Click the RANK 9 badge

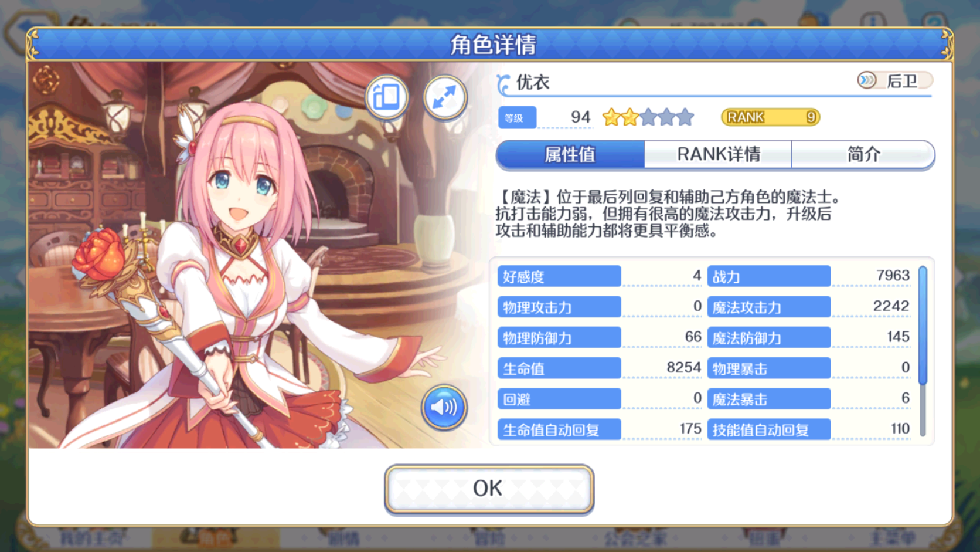[x=770, y=117]
